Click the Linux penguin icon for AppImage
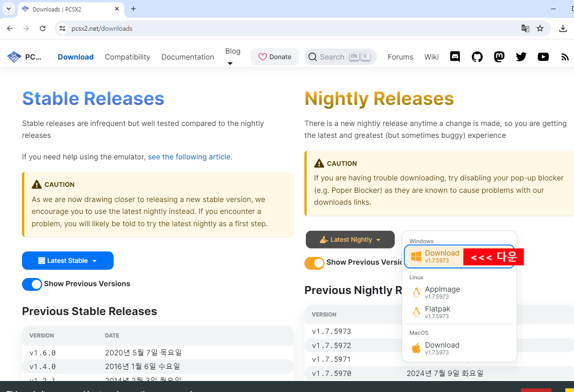This screenshot has height=392, width=574. pyautogui.click(x=416, y=293)
